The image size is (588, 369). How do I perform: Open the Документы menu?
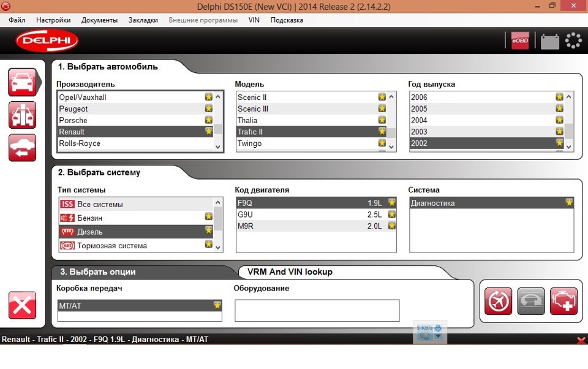coord(99,20)
